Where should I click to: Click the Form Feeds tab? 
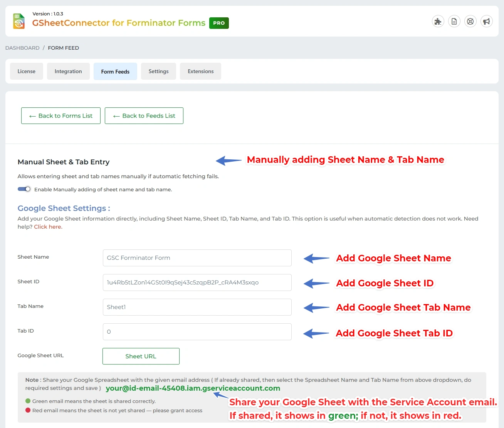(115, 71)
